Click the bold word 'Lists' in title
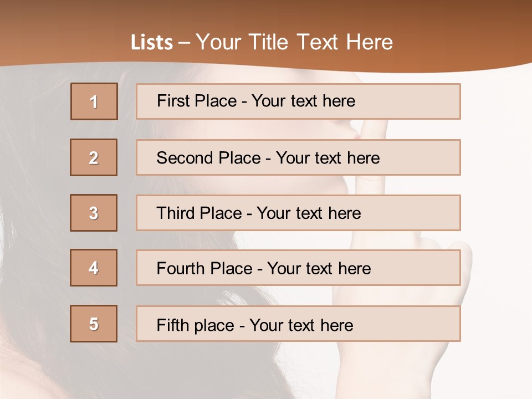This screenshot has width=532, height=399. 151,43
